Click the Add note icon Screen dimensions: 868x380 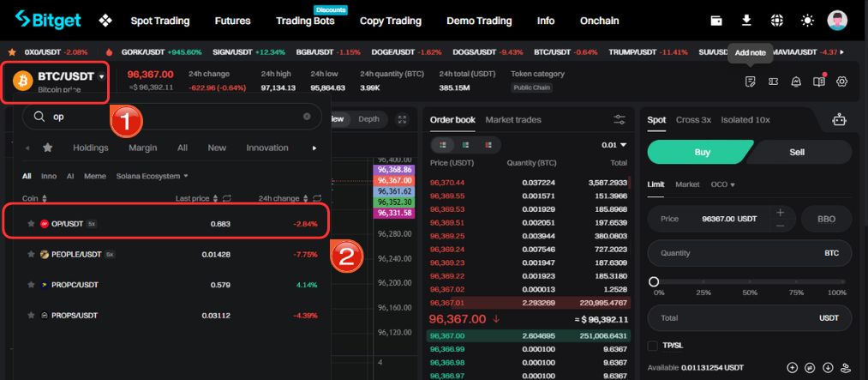(x=750, y=81)
